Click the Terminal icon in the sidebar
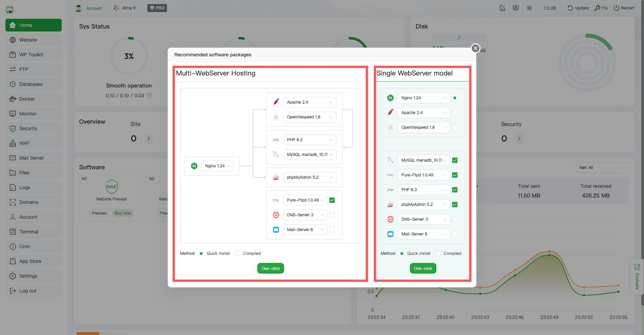Screen dimensions: 644x335 click(13, 232)
